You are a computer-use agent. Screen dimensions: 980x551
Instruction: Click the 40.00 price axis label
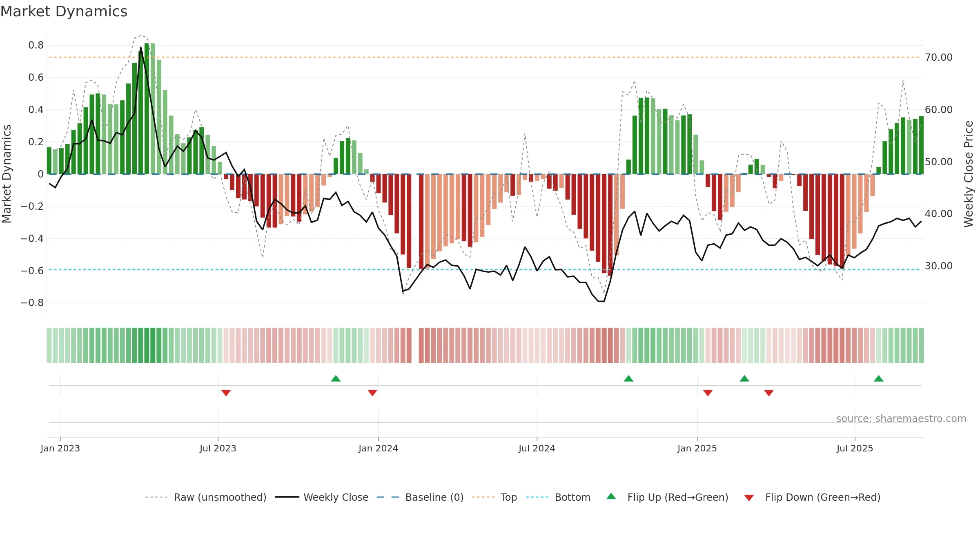point(939,214)
